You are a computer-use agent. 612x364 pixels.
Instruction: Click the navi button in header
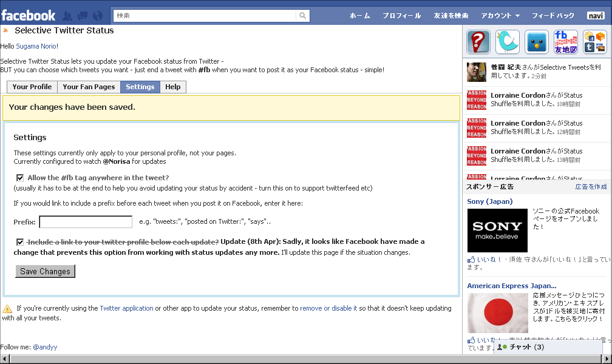(x=596, y=16)
